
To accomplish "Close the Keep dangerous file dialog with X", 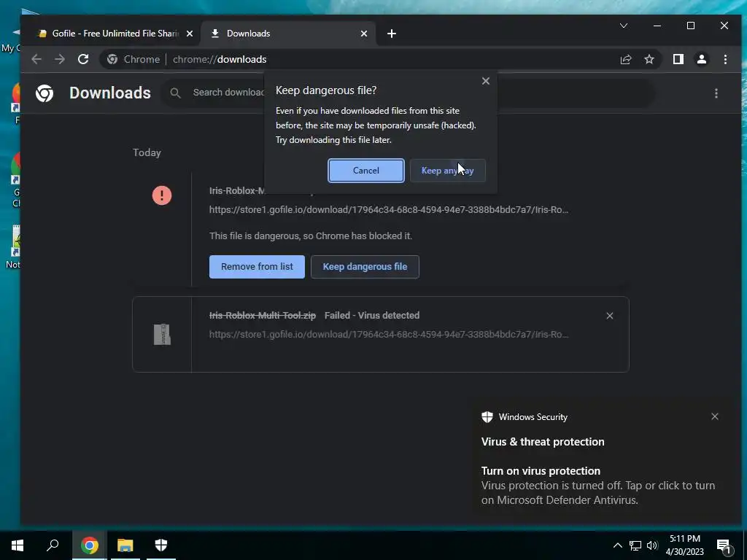I will point(485,81).
